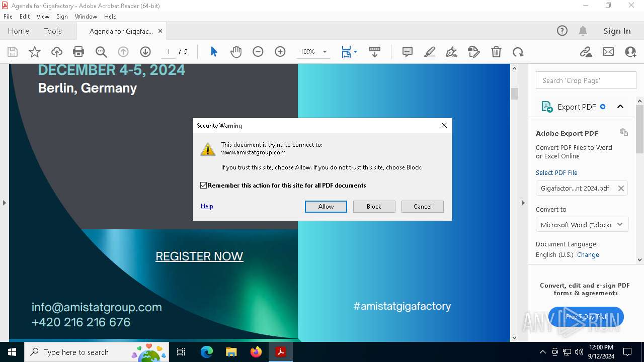644x362 pixels.
Task: Click the taskbar search box
Action: click(97, 352)
